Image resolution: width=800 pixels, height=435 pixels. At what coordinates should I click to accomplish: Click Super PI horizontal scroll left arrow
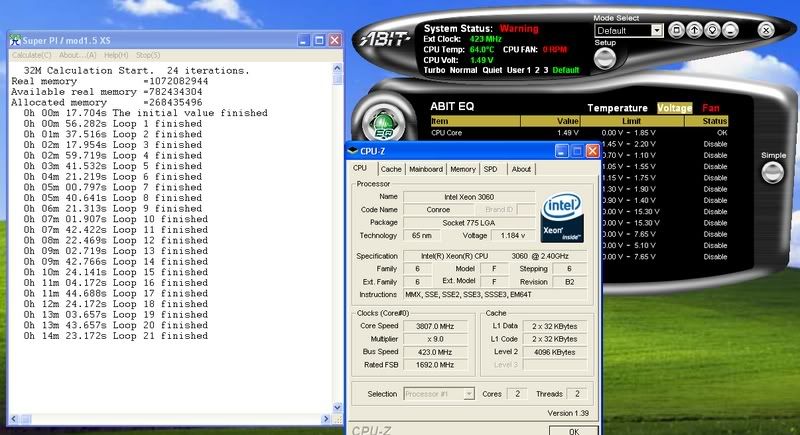14,419
